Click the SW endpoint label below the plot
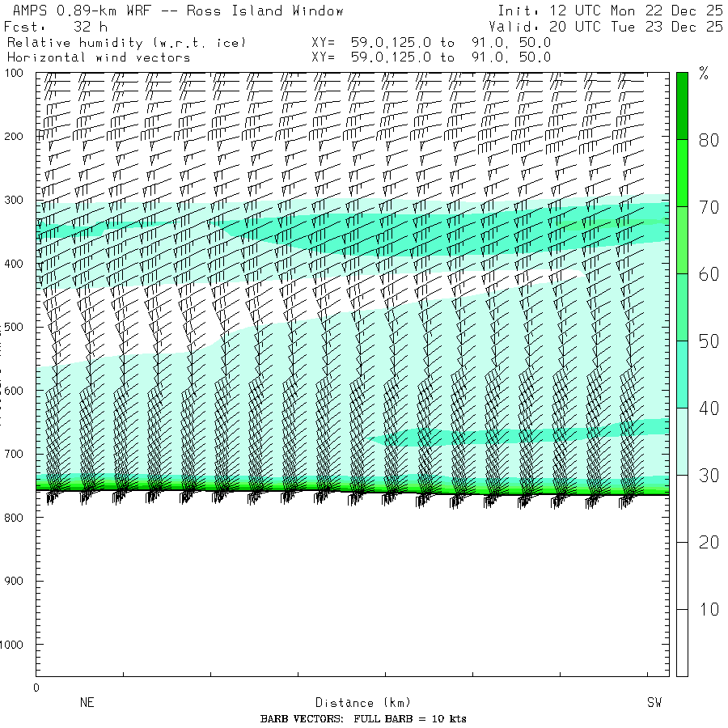Viewport: 728px width, 728px height. pos(654,703)
